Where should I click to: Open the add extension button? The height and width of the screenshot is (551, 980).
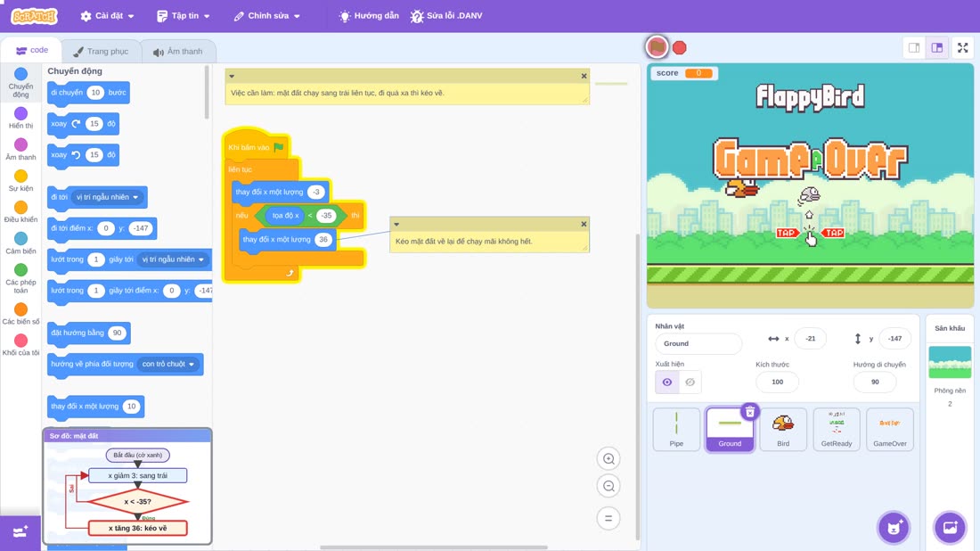click(20, 532)
